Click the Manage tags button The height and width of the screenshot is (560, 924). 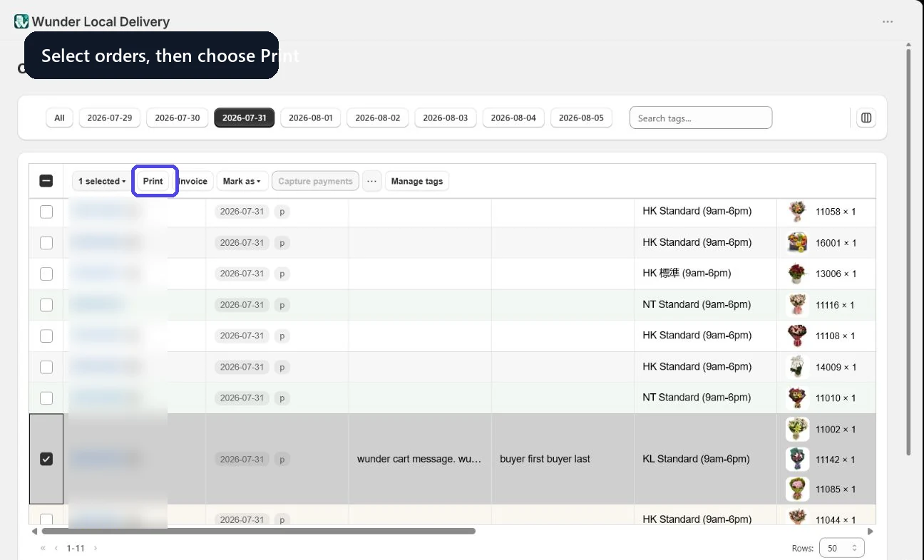click(417, 181)
